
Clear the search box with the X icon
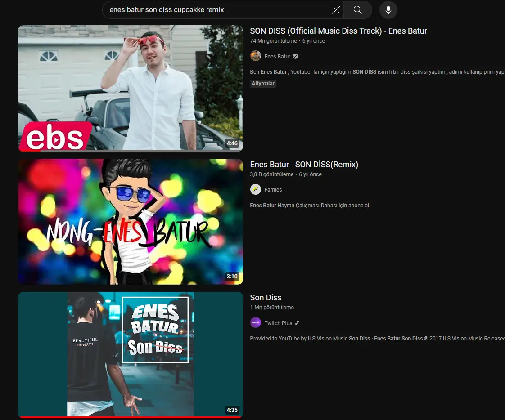(x=336, y=10)
